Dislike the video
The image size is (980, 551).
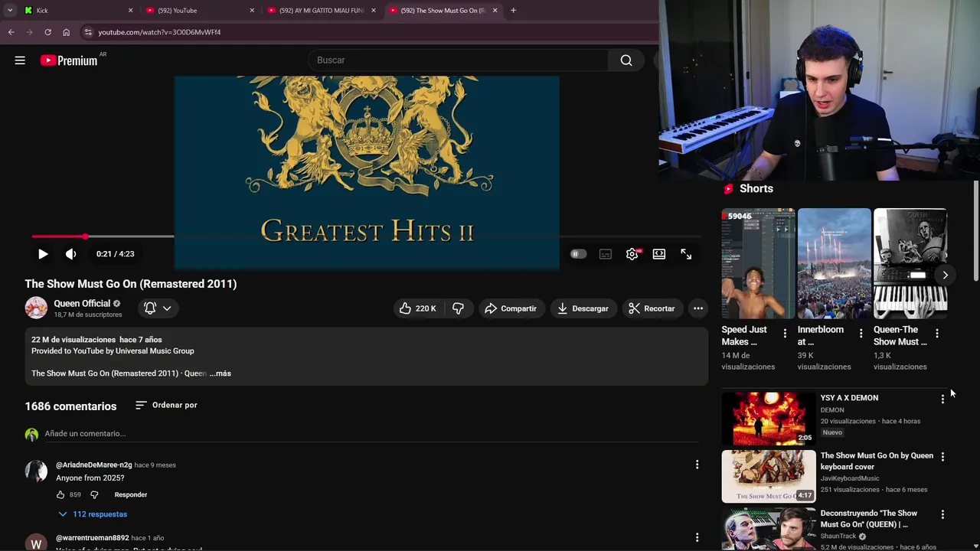click(458, 308)
